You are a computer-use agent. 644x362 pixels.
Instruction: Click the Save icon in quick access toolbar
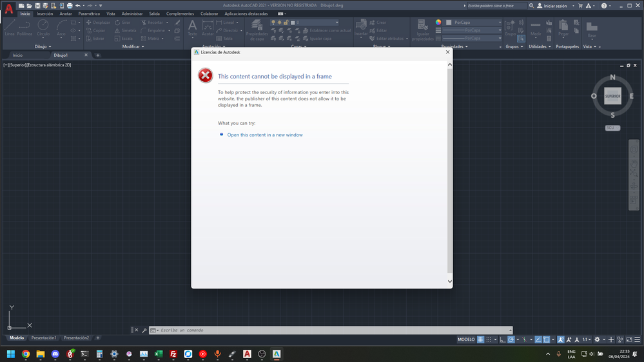point(37,5)
